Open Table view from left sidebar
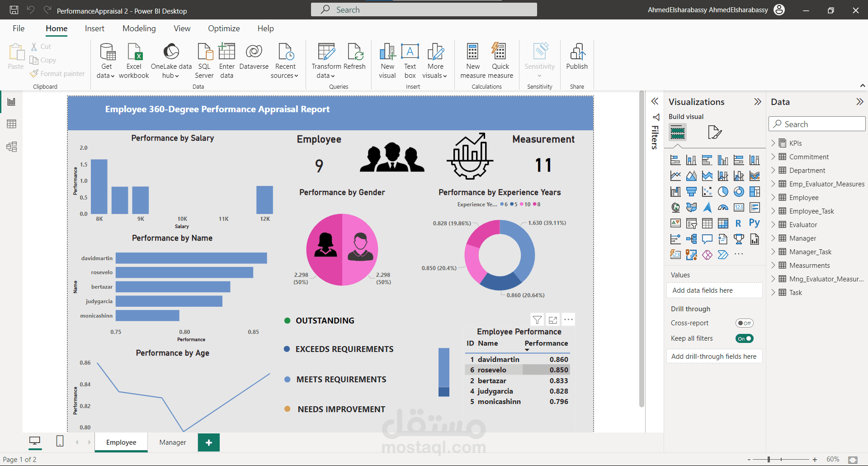 pyautogui.click(x=11, y=124)
